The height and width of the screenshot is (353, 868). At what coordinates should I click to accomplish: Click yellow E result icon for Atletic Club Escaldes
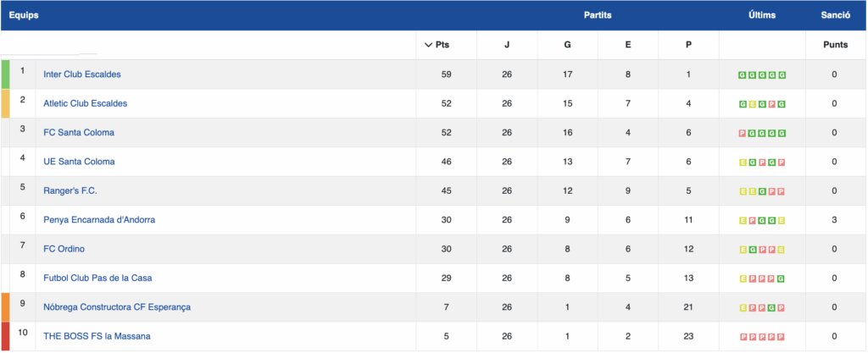pos(753,104)
